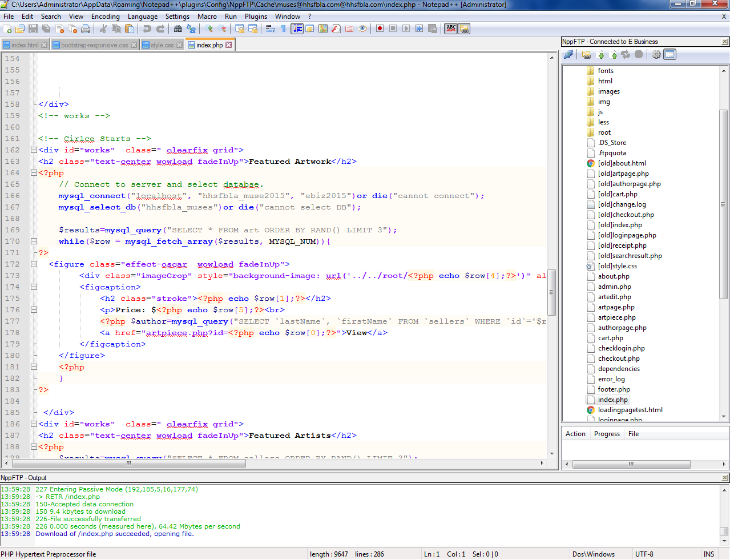This screenshot has height=560, width=730.
Task: Click NppFTP connect/disconnect icon
Action: coord(568,55)
